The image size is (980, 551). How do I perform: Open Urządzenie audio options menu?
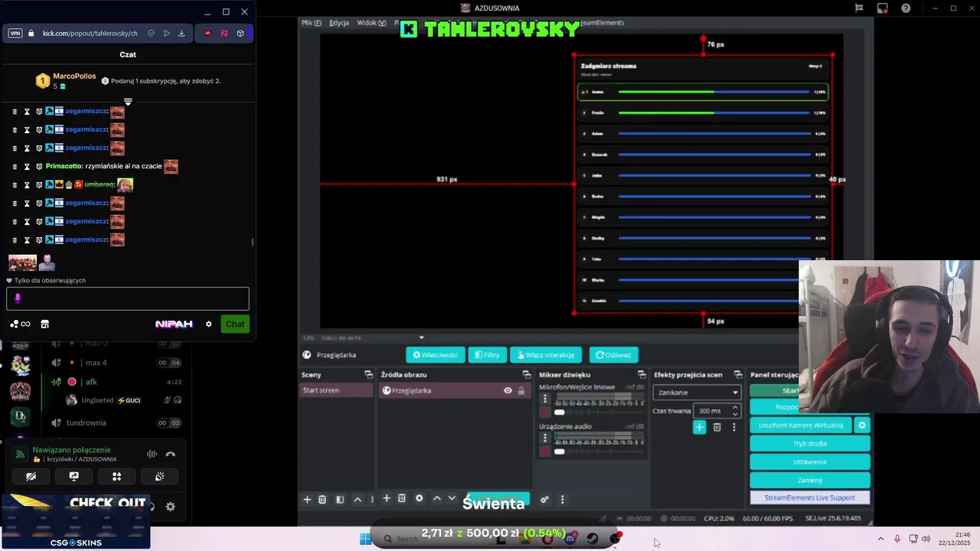(545, 439)
